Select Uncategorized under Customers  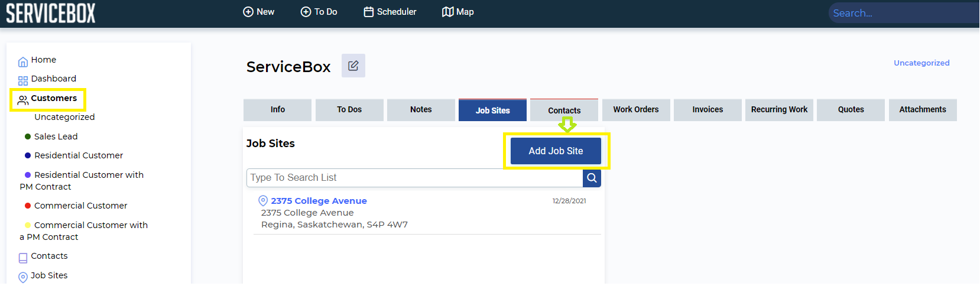64,117
